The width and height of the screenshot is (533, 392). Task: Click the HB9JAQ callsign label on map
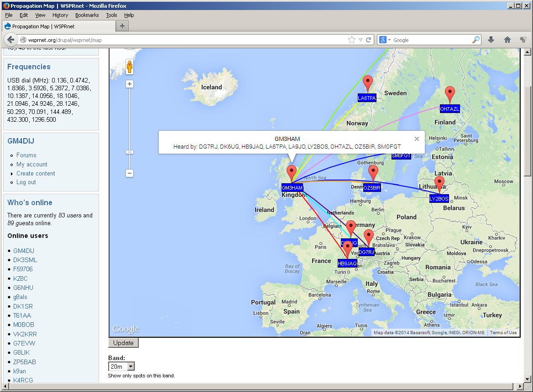pos(347,263)
